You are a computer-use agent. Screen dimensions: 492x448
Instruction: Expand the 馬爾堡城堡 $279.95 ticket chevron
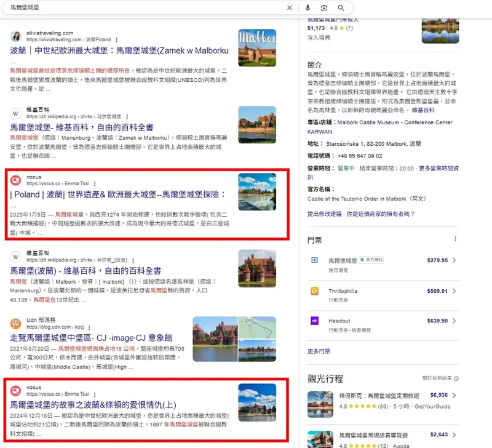(x=454, y=260)
